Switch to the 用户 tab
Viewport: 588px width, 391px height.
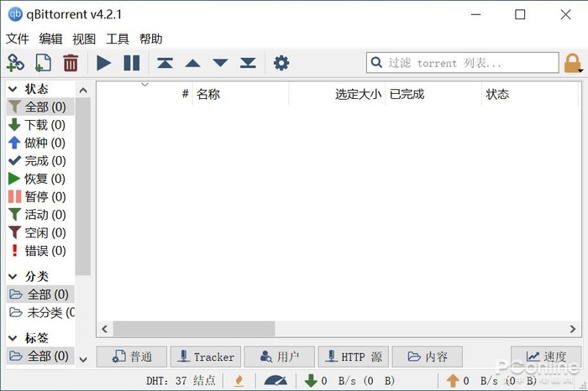280,357
